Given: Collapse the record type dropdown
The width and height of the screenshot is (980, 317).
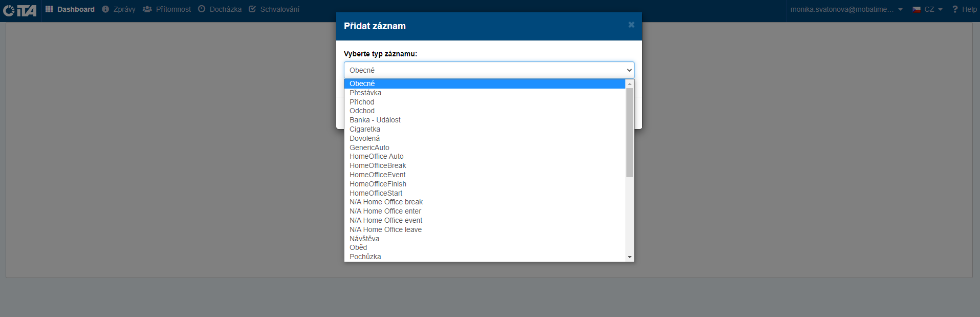Looking at the screenshot, I should click(x=629, y=70).
